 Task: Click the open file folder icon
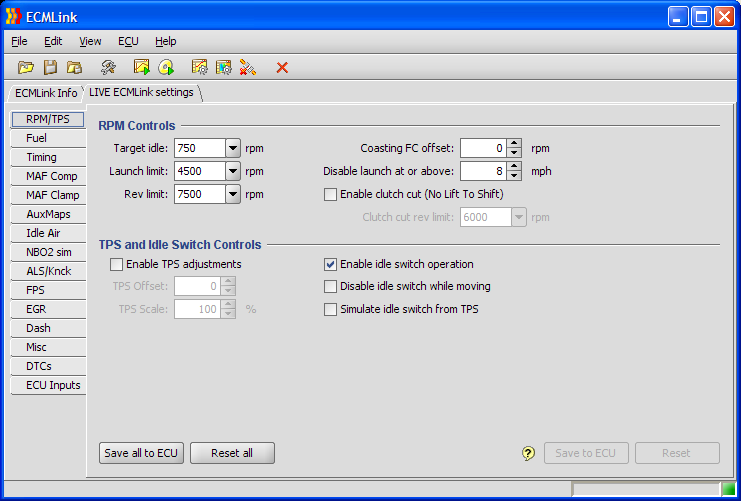26,67
